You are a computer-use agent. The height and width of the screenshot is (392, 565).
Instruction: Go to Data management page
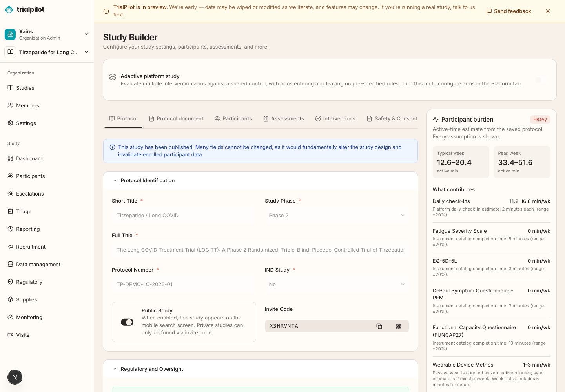(47, 264)
